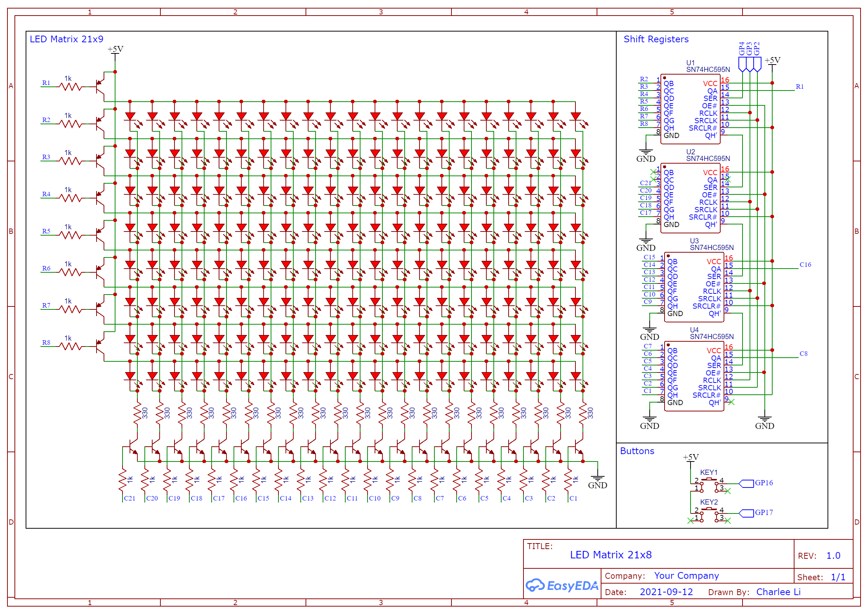The image size is (868, 614).
Task: Select the "Buttons" section title
Action: coord(637,451)
